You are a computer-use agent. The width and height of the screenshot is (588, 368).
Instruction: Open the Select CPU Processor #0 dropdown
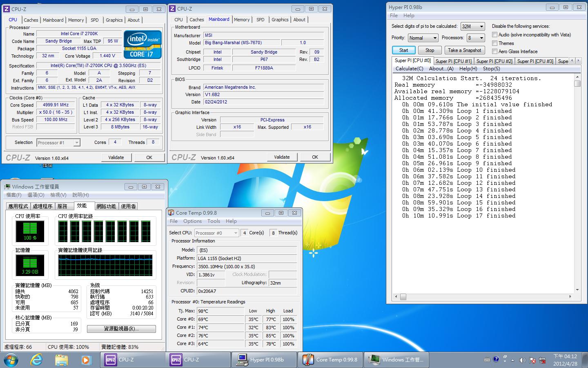[216, 233]
